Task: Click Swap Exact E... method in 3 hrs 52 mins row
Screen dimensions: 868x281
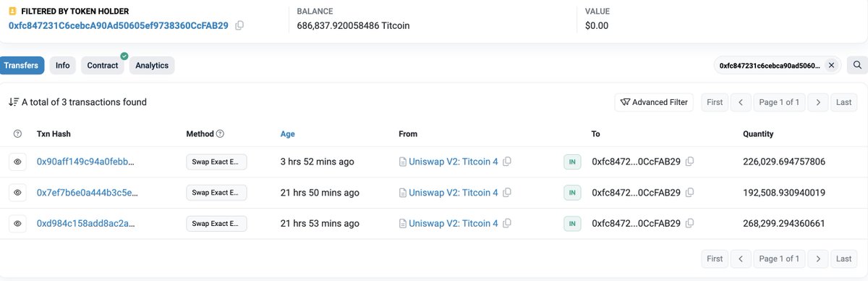Action: (216, 162)
